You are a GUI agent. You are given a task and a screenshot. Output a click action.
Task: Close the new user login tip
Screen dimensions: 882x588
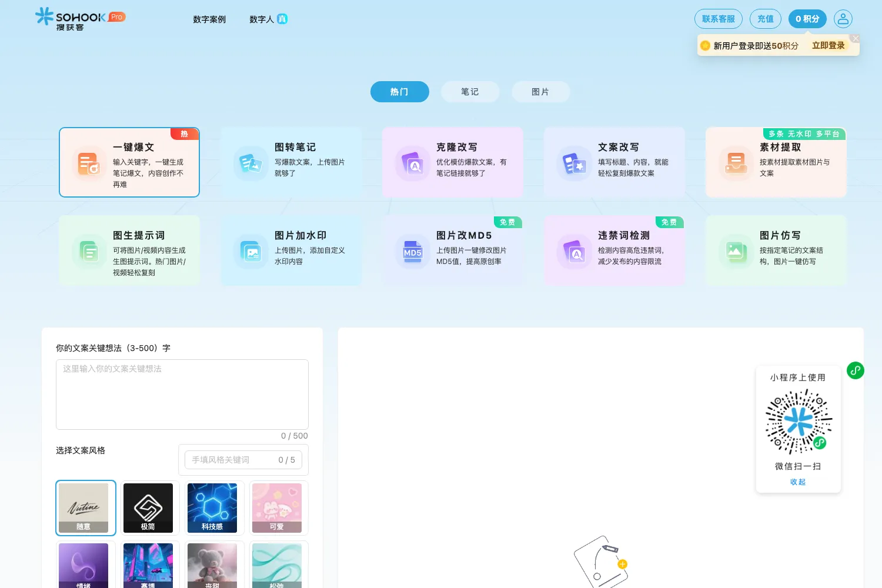click(856, 38)
